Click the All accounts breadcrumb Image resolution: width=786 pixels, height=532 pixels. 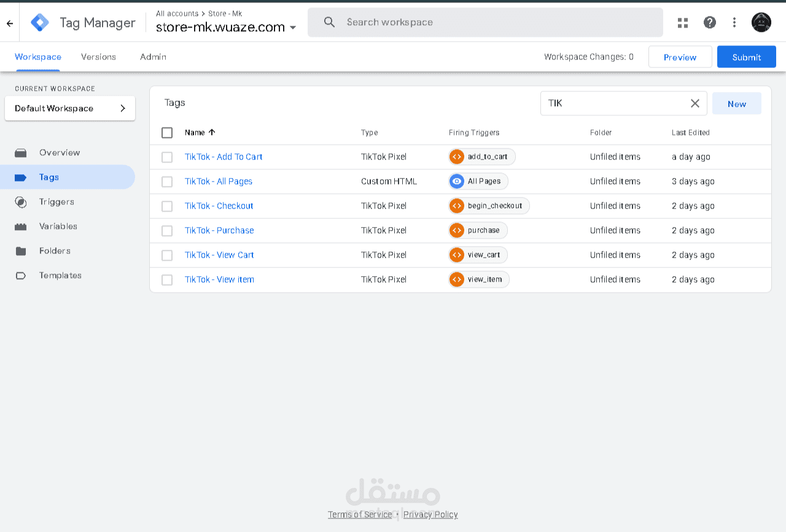click(x=177, y=13)
